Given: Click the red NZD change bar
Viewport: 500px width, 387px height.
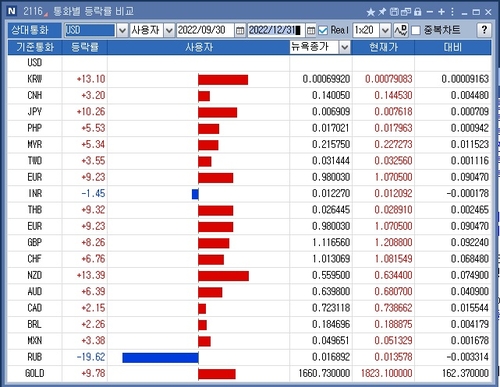Looking at the screenshot, I should [223, 276].
